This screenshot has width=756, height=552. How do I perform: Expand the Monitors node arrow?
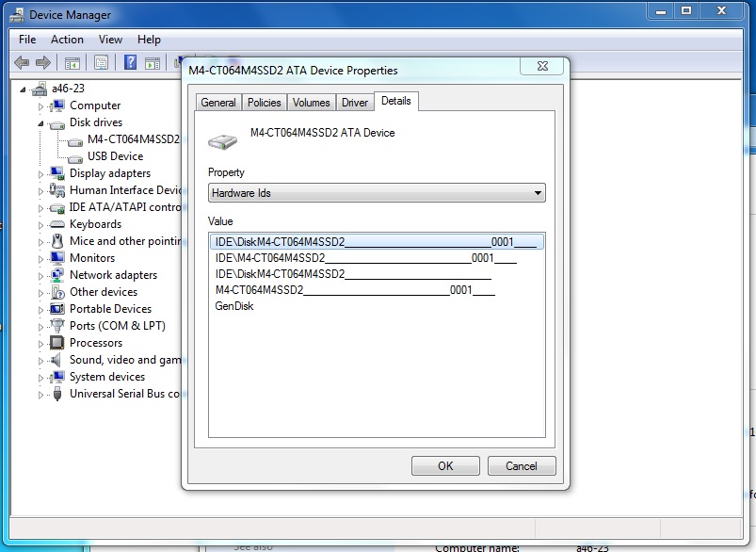click(40, 259)
